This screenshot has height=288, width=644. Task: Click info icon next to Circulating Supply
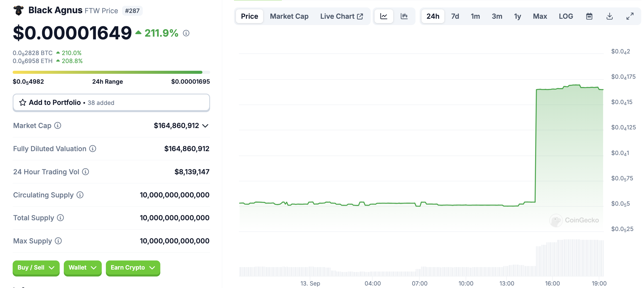[x=80, y=195]
